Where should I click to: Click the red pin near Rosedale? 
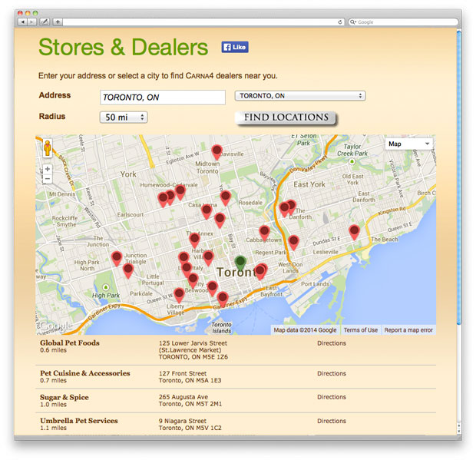(x=226, y=199)
